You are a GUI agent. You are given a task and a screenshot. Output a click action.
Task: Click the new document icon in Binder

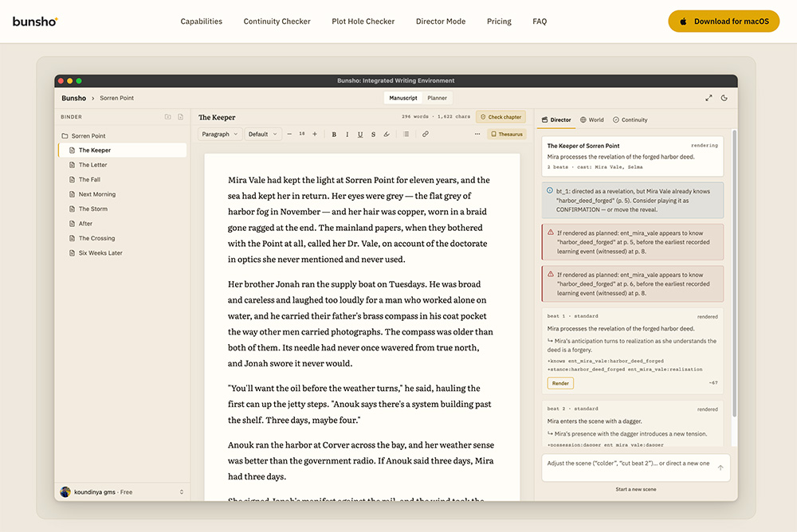[x=180, y=117]
